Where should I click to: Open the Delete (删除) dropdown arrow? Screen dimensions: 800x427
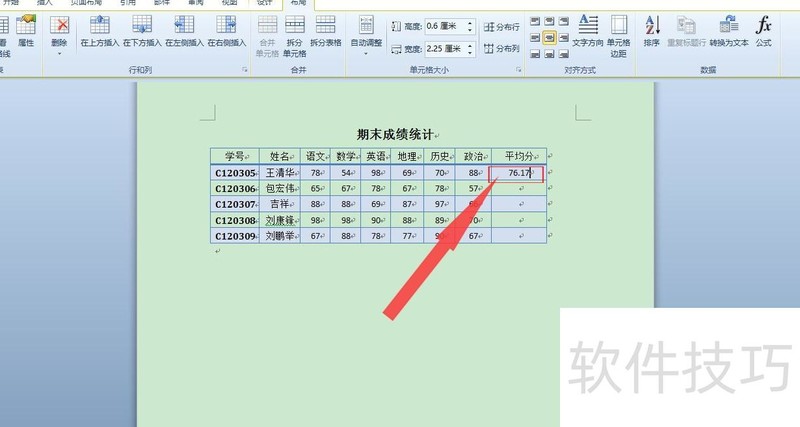59,53
